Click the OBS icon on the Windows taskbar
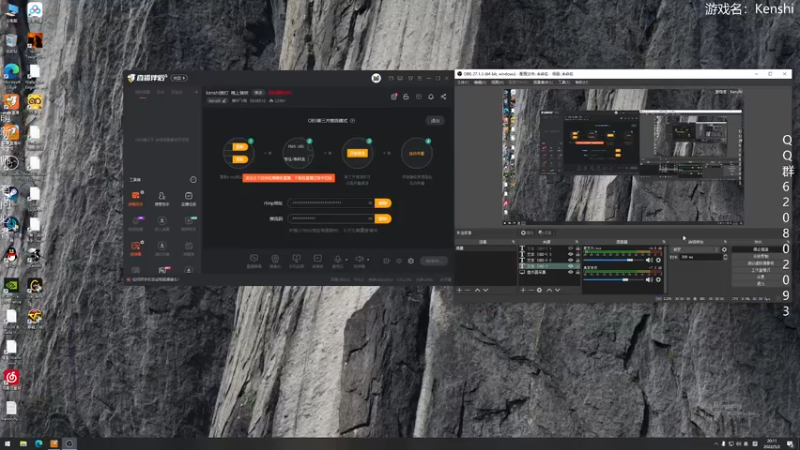The width and height of the screenshot is (800, 450). 69,444
